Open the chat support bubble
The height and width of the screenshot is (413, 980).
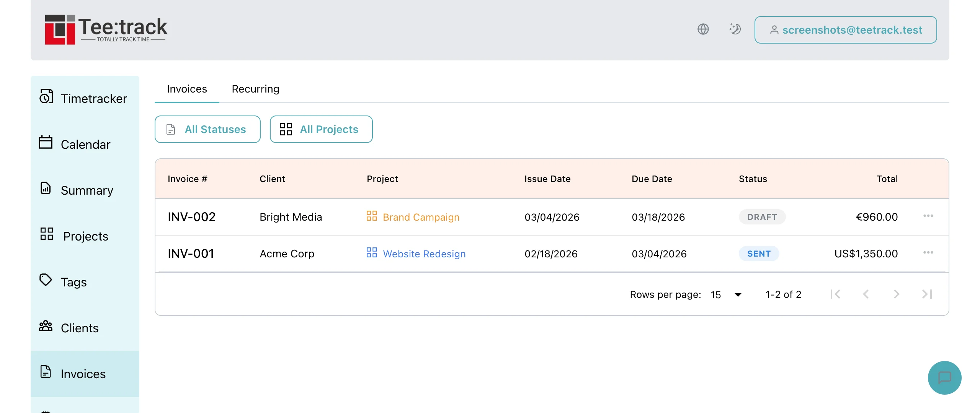[x=944, y=378]
